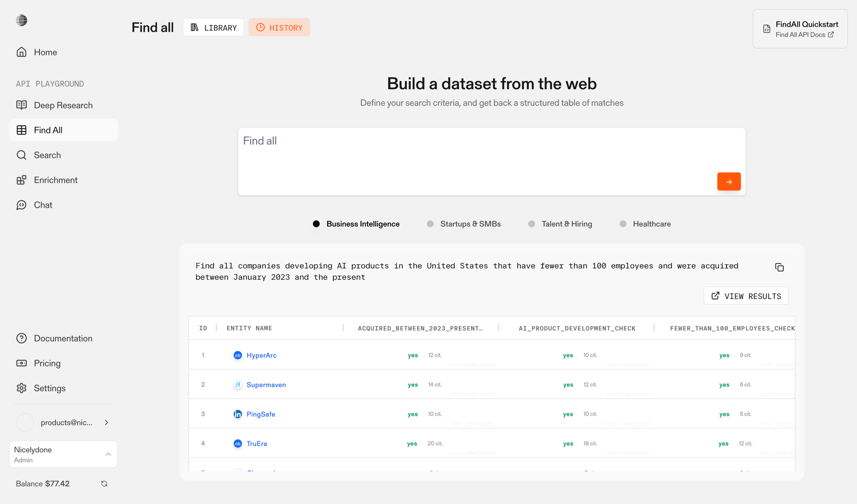Select the Healthcare example category
This screenshot has width=857, height=504.
click(x=645, y=224)
